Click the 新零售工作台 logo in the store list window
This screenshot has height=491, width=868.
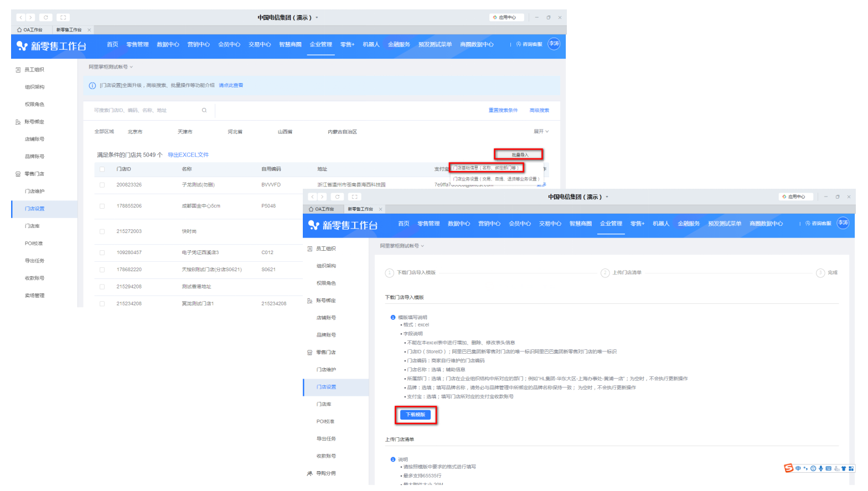pos(51,46)
